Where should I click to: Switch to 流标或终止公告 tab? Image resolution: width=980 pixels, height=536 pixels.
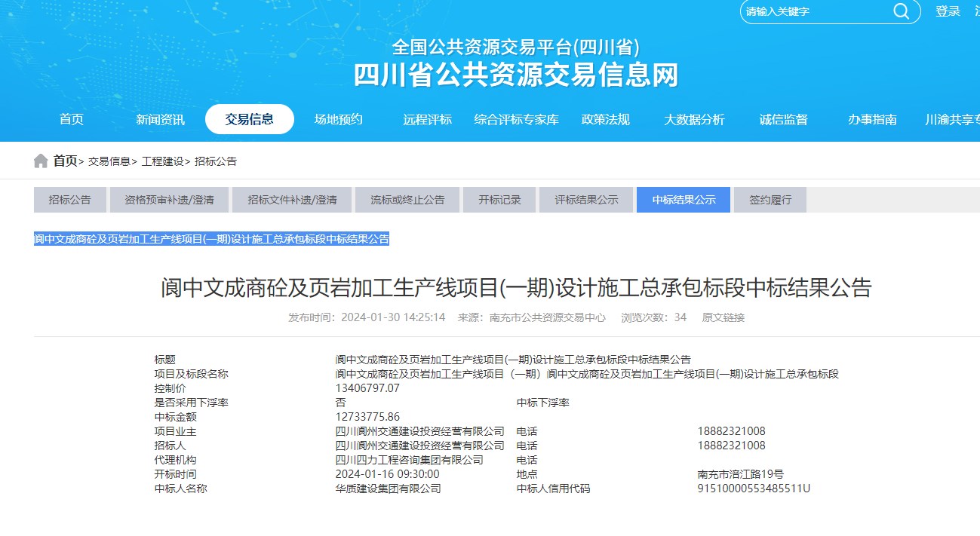click(407, 200)
